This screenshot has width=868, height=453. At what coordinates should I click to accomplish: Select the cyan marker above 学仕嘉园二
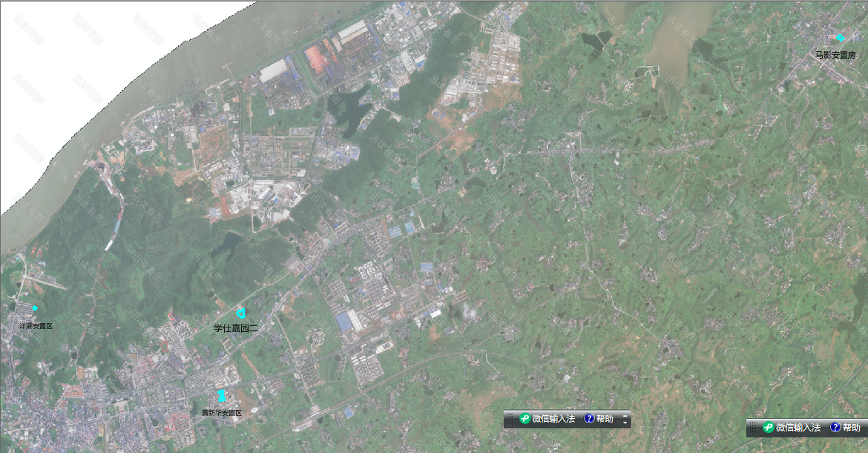coord(240,313)
